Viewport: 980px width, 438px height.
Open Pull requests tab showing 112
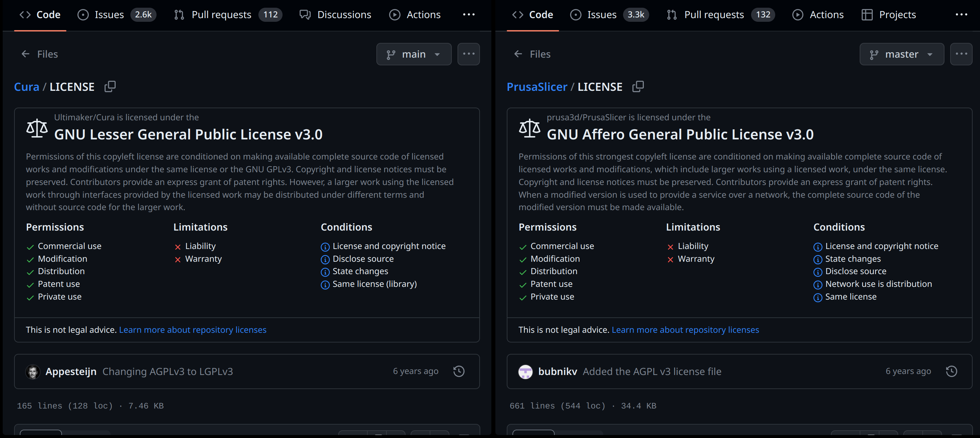228,14
